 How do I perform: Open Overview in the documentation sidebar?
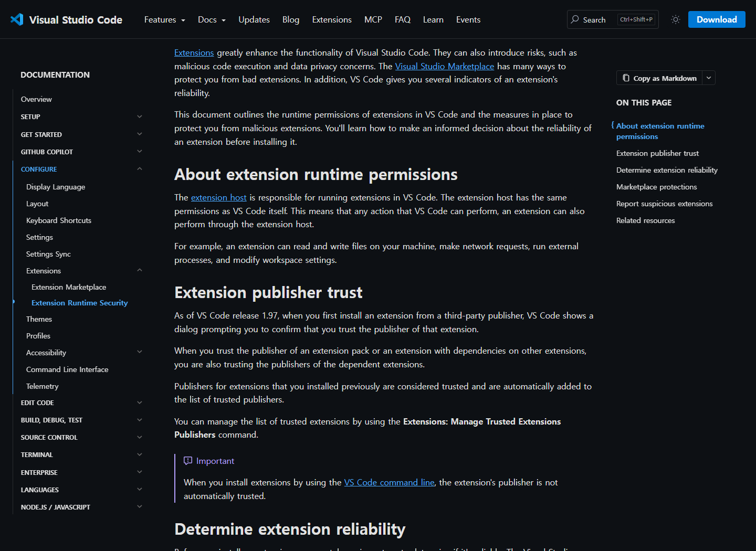pos(36,99)
